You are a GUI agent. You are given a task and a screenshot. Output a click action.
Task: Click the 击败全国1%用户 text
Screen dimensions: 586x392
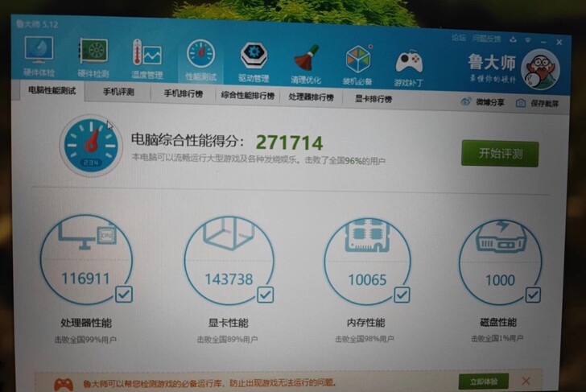[x=497, y=339]
